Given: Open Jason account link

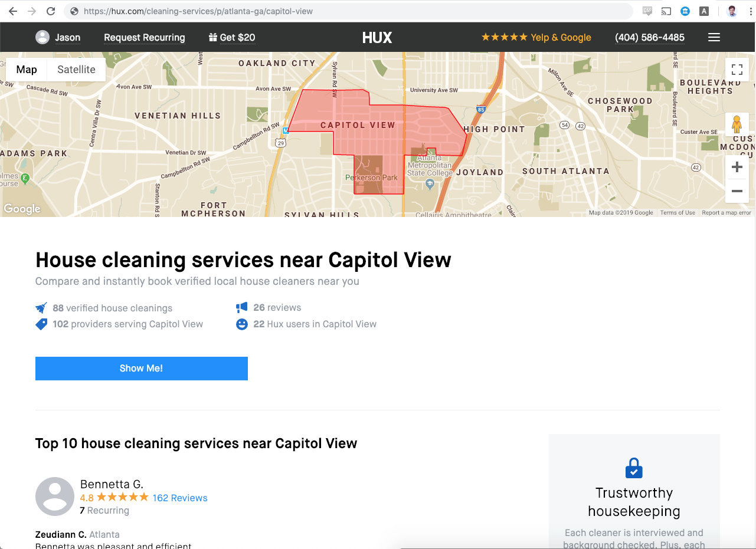Looking at the screenshot, I should point(68,38).
